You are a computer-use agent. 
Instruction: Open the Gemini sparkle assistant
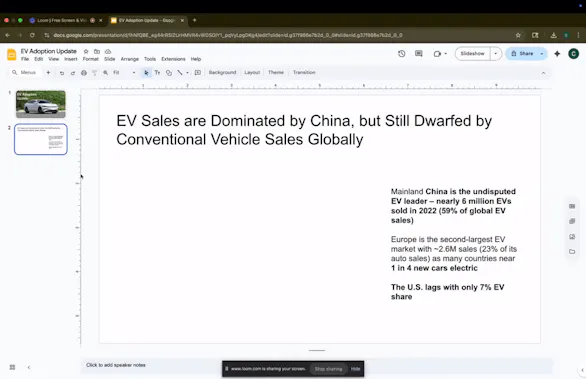[x=557, y=54]
